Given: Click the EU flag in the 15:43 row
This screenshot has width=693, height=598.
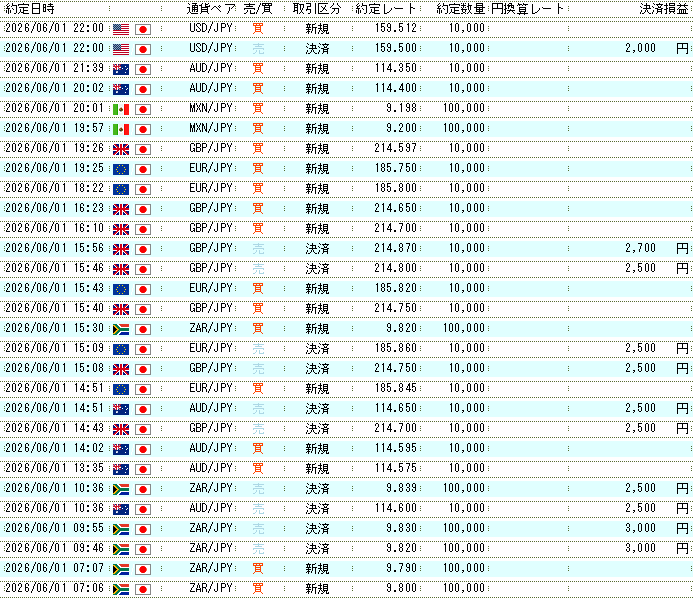Looking at the screenshot, I should click(x=121, y=289).
